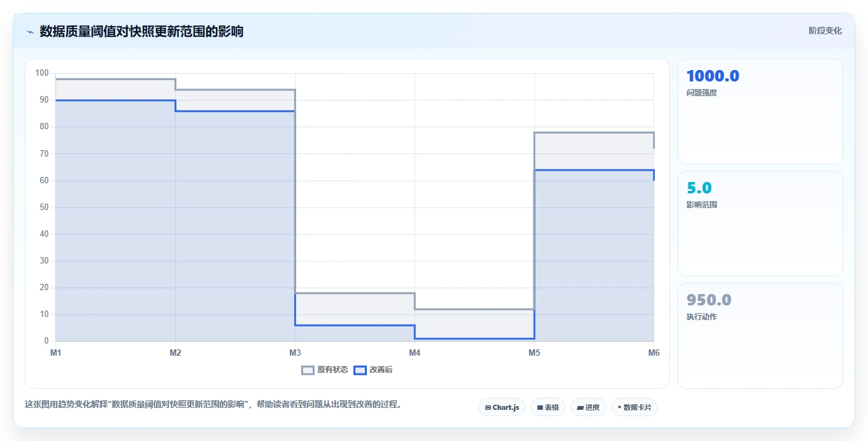Screen dimensions: 868x441
Task: Click the gray 原有状态 legend swatch
Action: (x=308, y=370)
